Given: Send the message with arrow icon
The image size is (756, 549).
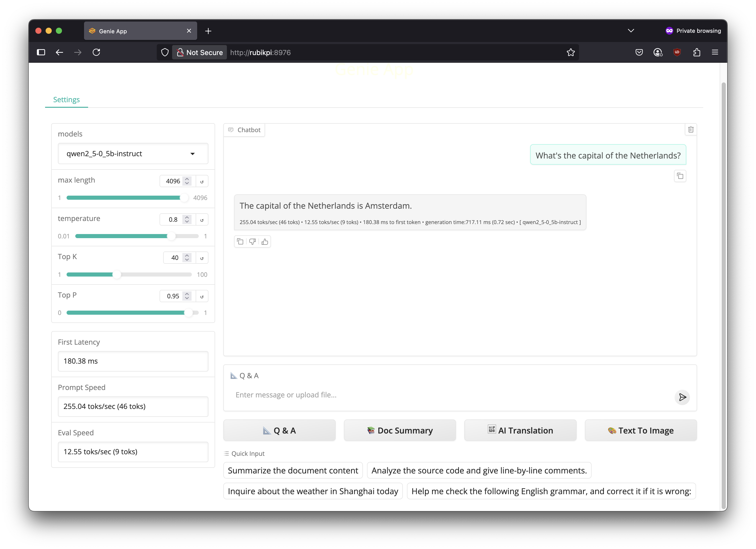Looking at the screenshot, I should coord(682,397).
